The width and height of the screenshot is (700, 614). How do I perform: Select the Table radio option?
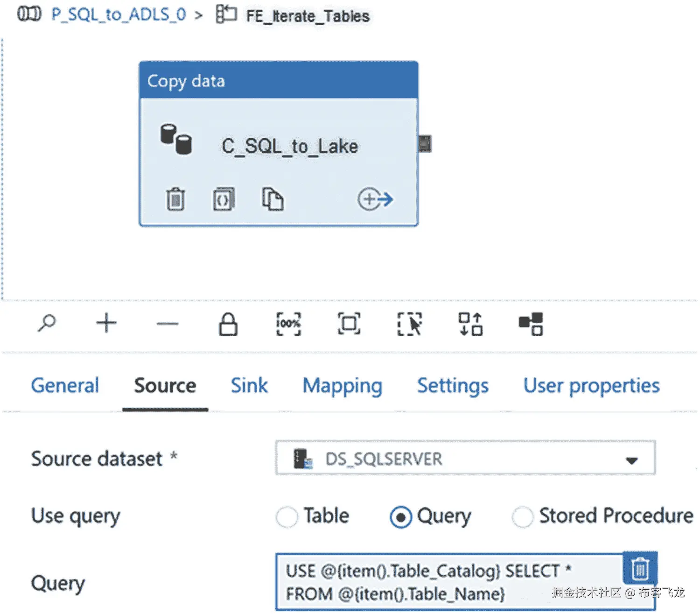287,517
